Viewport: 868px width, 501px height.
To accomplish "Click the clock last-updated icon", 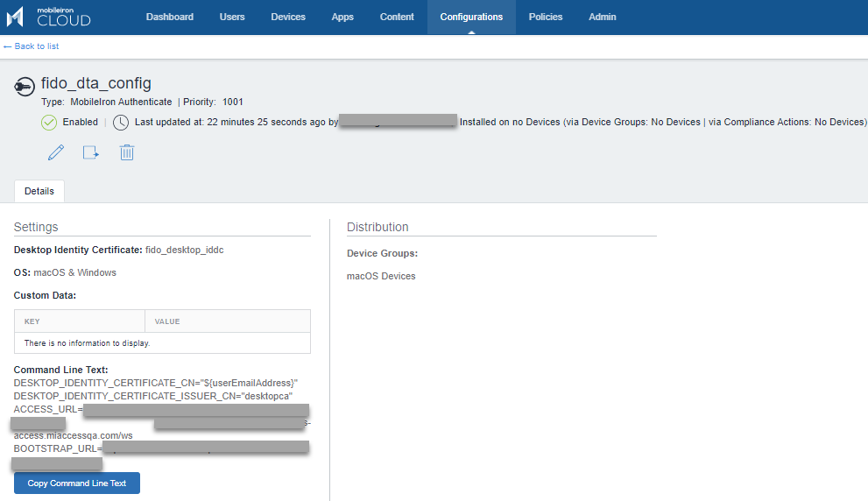I will click(121, 123).
